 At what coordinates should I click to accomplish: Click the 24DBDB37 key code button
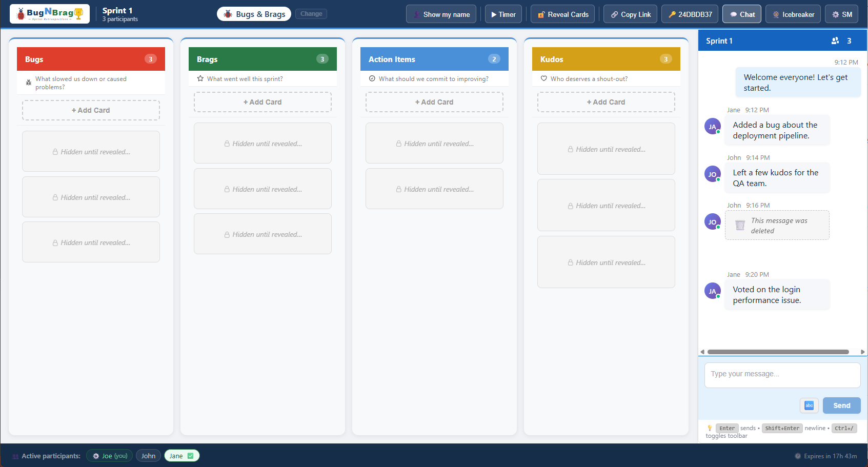(x=690, y=14)
